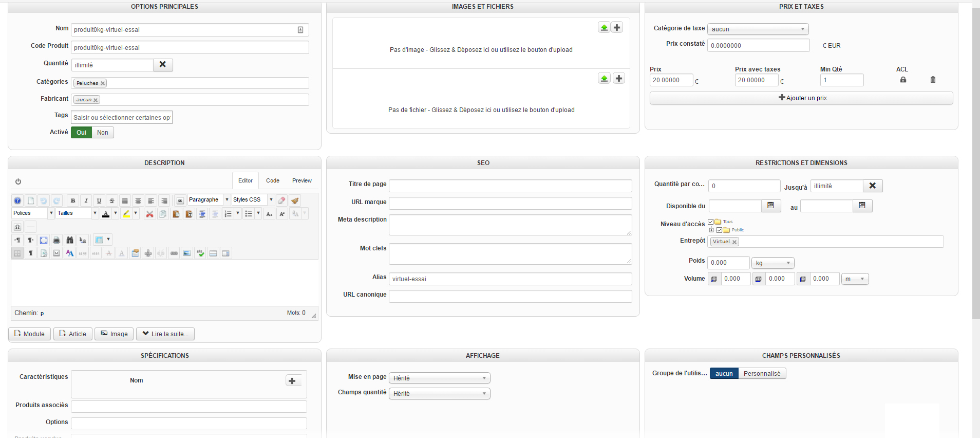Image resolution: width=980 pixels, height=438 pixels.
Task: Insert a special character with the omega icon
Action: tap(17, 227)
